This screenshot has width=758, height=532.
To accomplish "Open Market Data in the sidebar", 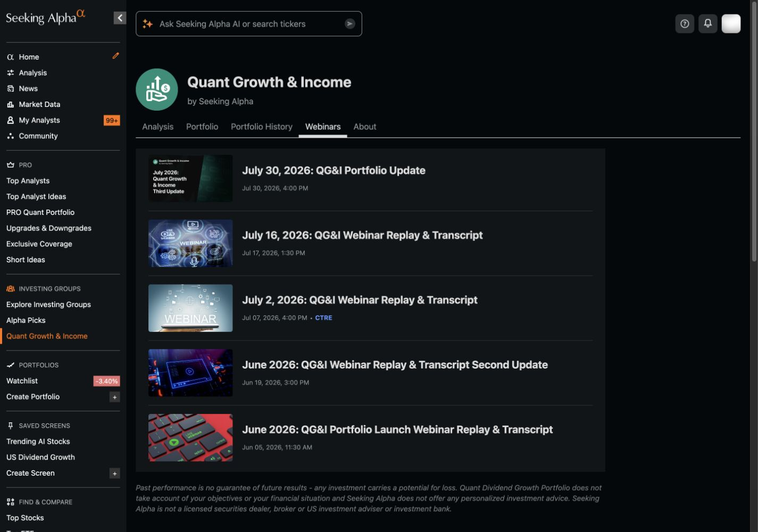I will point(39,105).
